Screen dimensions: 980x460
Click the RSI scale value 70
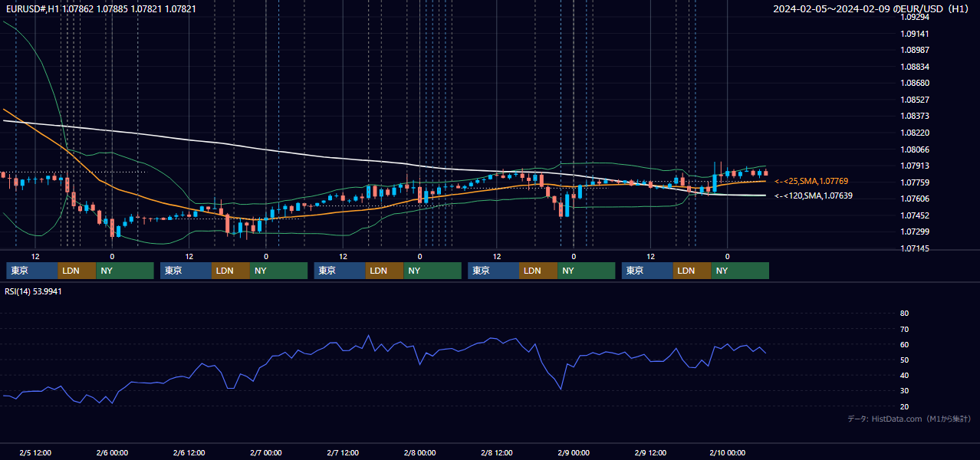904,329
